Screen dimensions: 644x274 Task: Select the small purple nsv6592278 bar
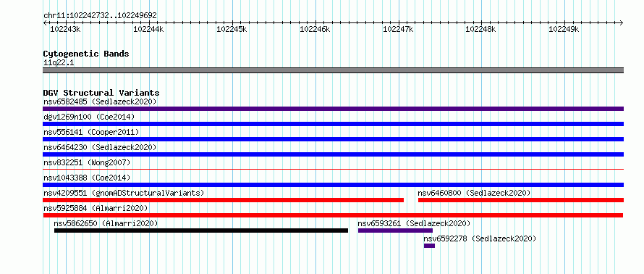(430, 246)
